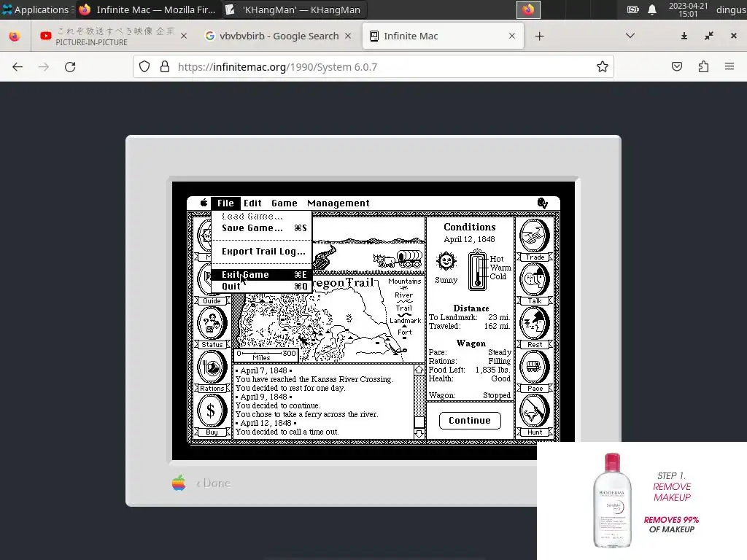Click the 'Food Left: 1,835 lbs.' text
The width and height of the screenshot is (747, 560).
tap(469, 370)
